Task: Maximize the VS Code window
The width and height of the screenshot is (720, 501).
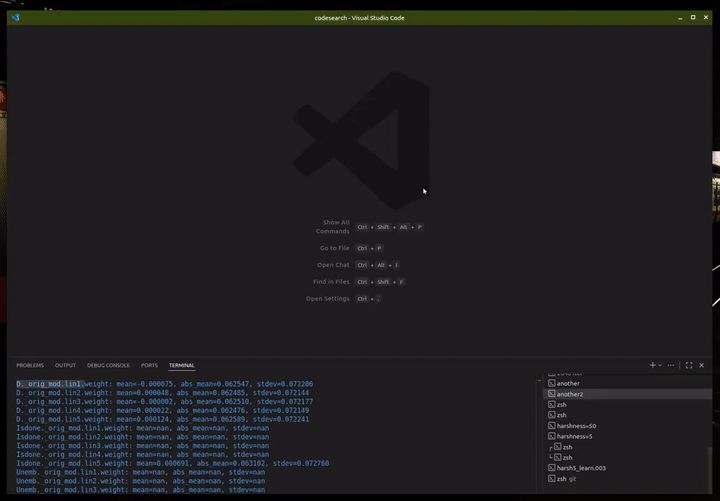Action: point(693,17)
